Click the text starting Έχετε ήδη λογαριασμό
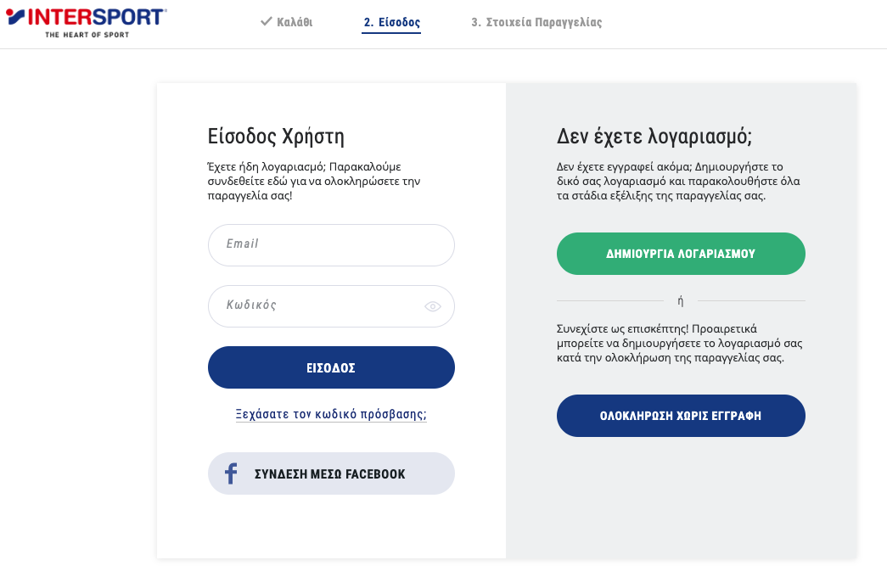 click(x=314, y=181)
